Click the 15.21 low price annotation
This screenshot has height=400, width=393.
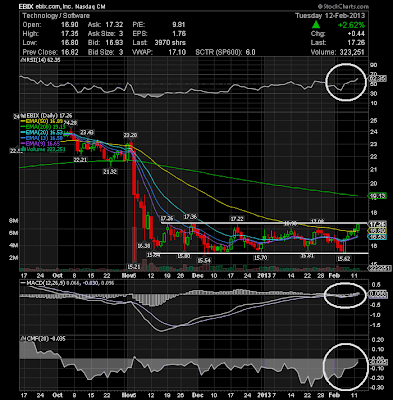[134, 266]
